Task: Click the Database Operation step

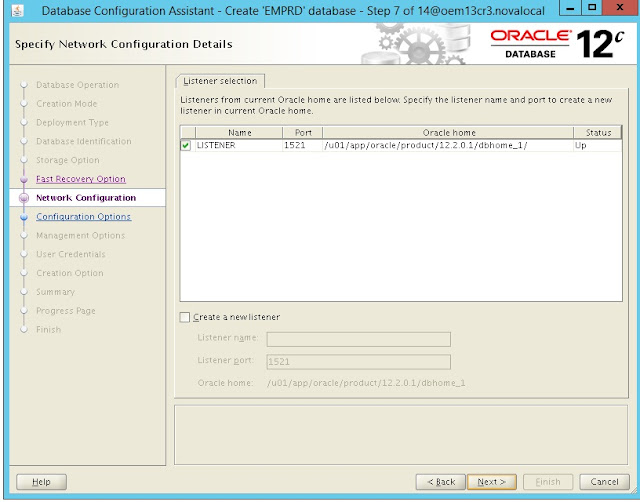Action: click(78, 85)
